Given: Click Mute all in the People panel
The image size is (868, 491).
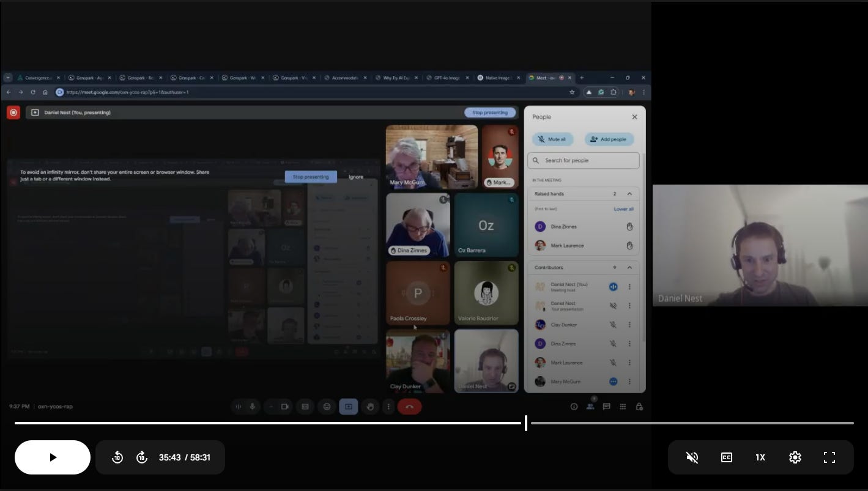Looking at the screenshot, I should [552, 139].
